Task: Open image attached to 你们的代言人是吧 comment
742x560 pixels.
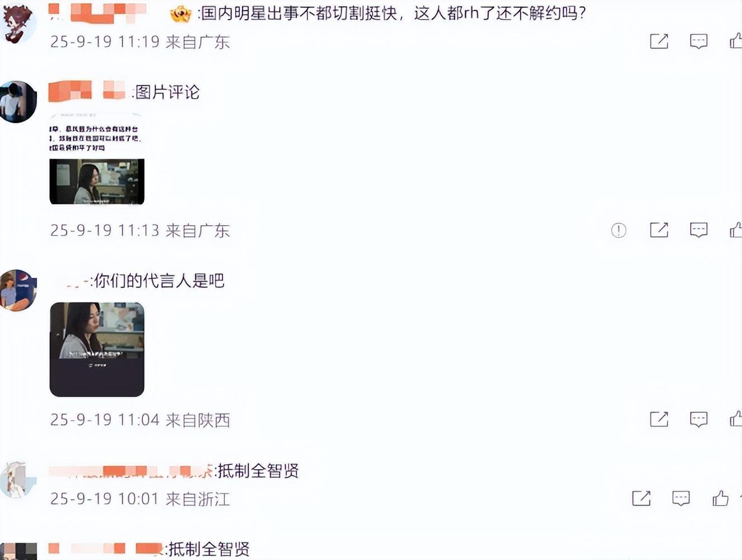Action: [97, 349]
